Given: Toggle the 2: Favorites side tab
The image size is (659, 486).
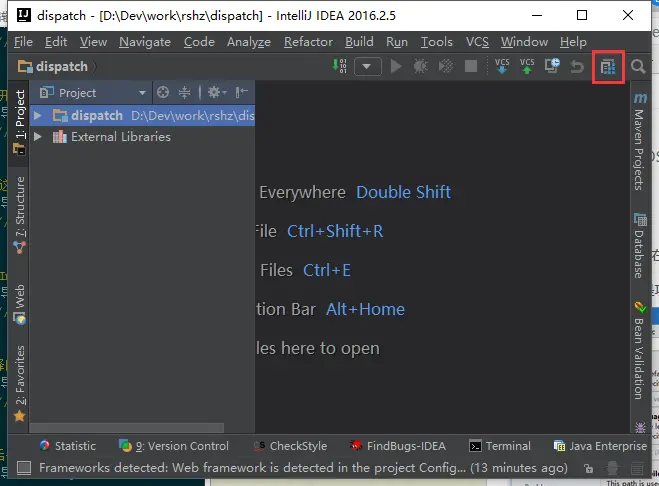Looking at the screenshot, I should click(19, 383).
